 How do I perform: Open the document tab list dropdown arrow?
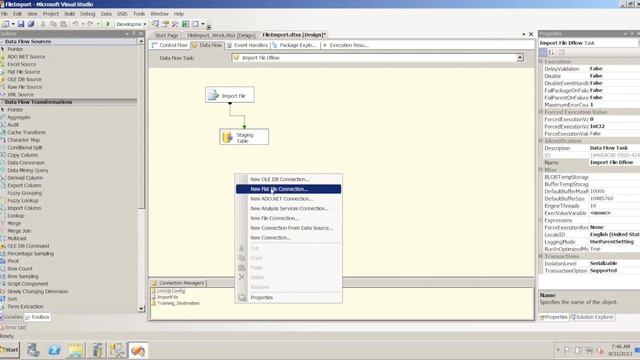(x=524, y=34)
